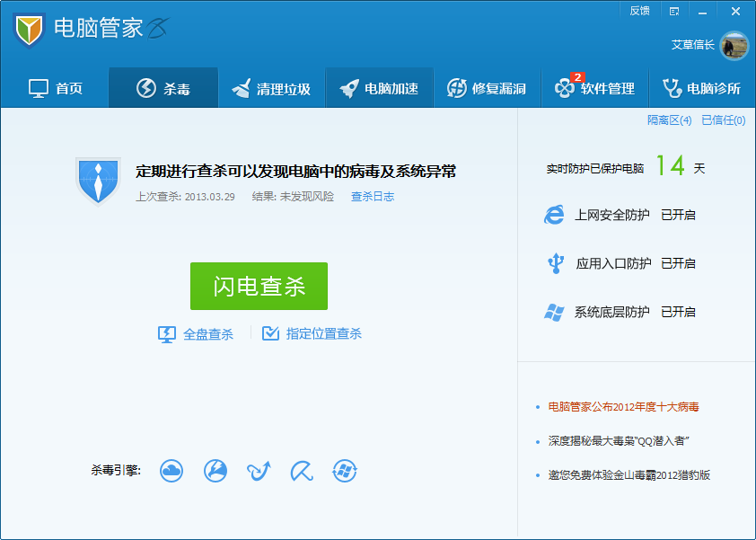Click the swirling arrow engine icon
Viewport: 756px width, 540px height.
click(x=259, y=470)
